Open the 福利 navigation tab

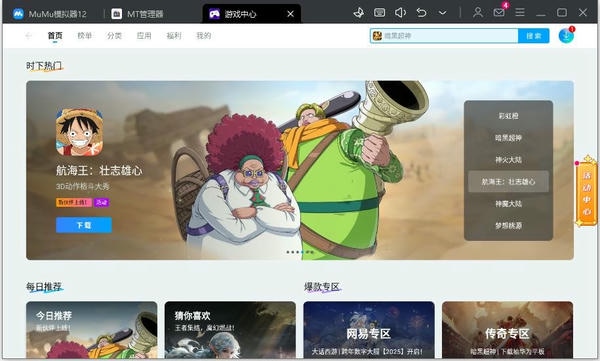point(174,36)
